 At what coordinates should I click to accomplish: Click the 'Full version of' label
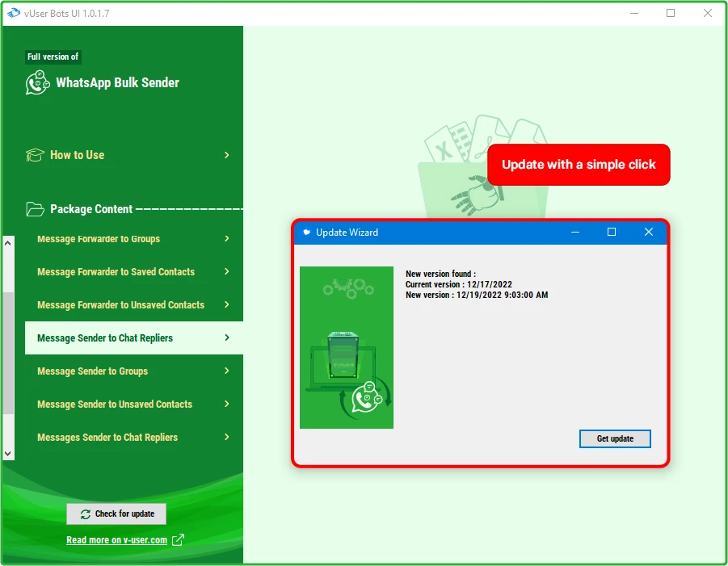pyautogui.click(x=53, y=57)
